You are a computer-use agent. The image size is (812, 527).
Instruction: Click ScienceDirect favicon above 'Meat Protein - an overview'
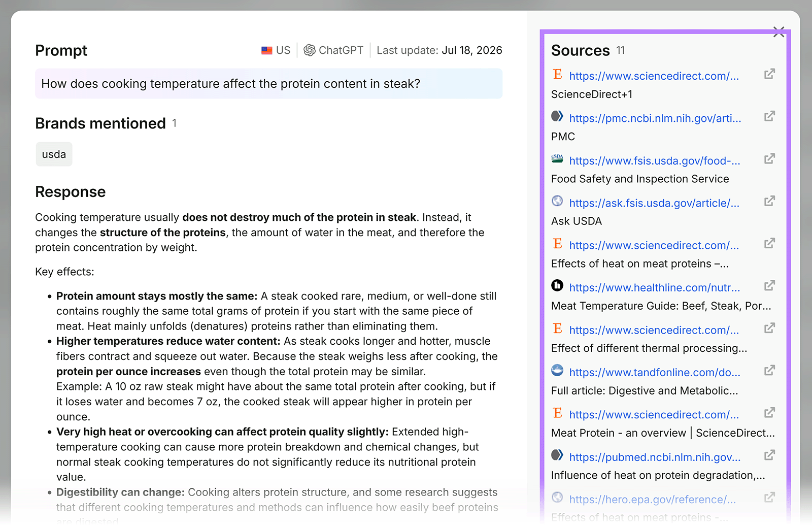[x=557, y=413]
